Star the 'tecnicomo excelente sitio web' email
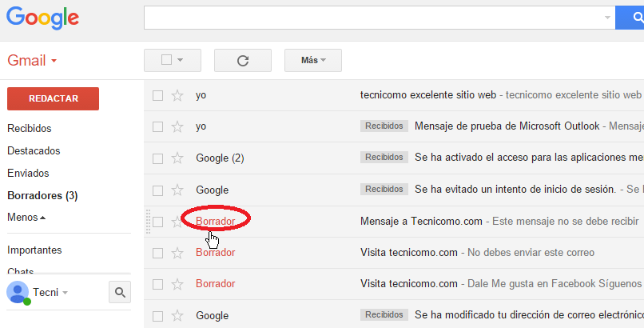Screen dimensions: 644x328 (177, 95)
